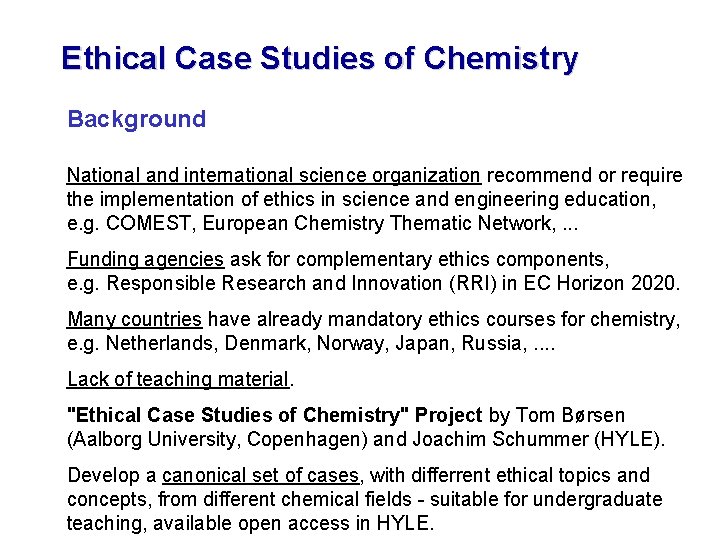
Task: Click the underlined canonical set of cases phrase
Action: [260, 476]
